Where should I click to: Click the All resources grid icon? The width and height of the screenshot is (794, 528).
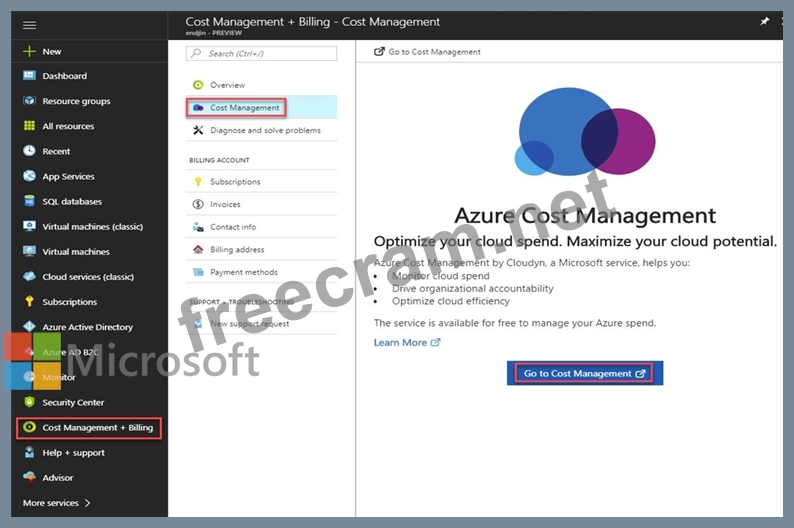(29, 126)
